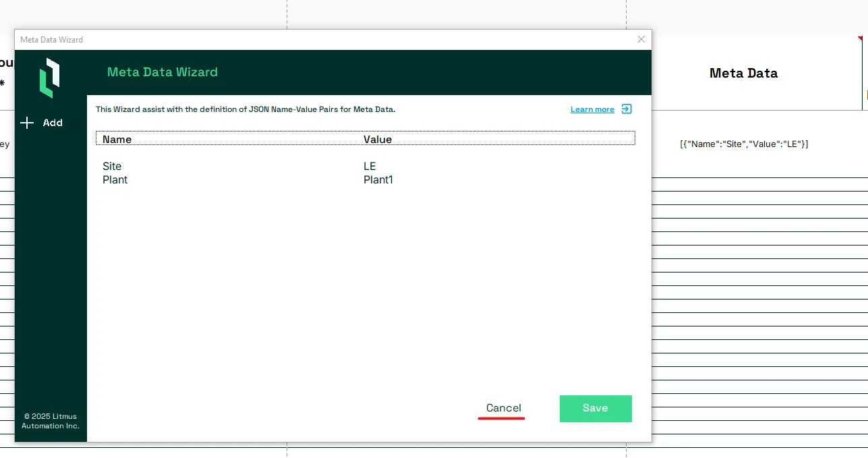Screen dimensions: 868x458
Task: Click the Litmus logo in the sidebar
Action: pos(50,78)
